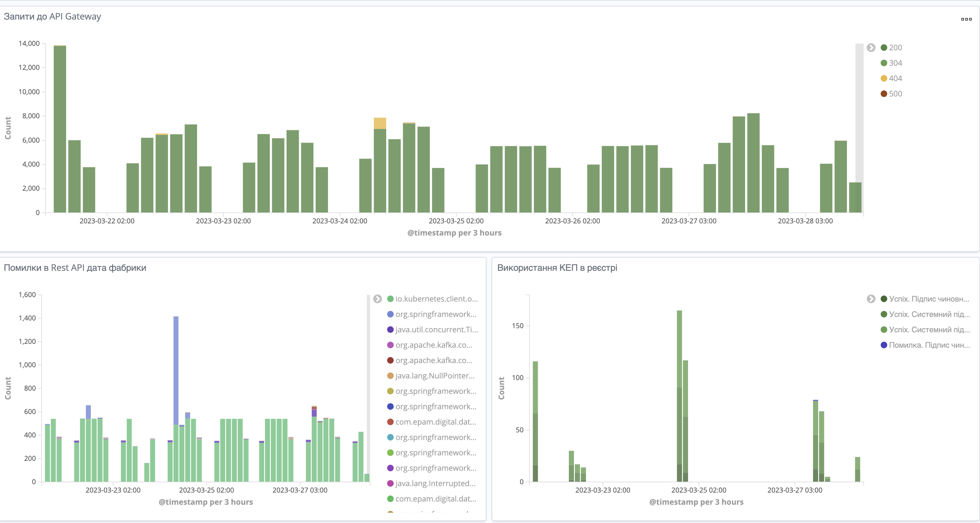This screenshot has width=980, height=523.
Task: Click tall blue 1,400 bar in Rest API errors chart
Action: pos(176,370)
